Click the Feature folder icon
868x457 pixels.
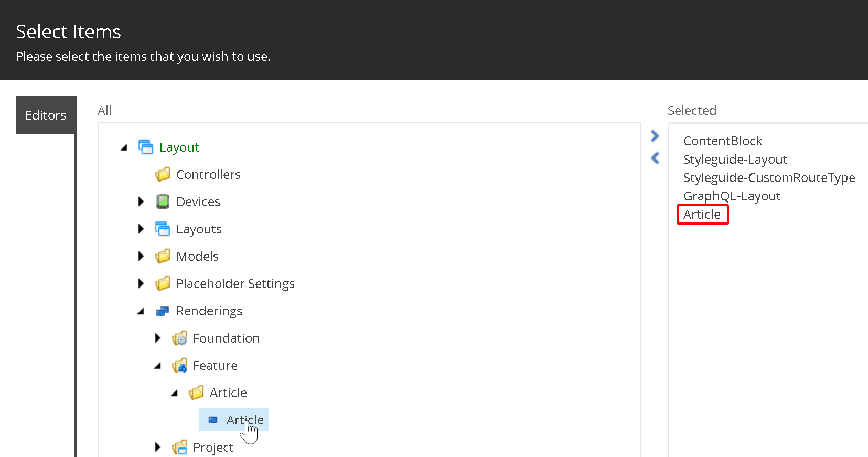tap(179, 366)
